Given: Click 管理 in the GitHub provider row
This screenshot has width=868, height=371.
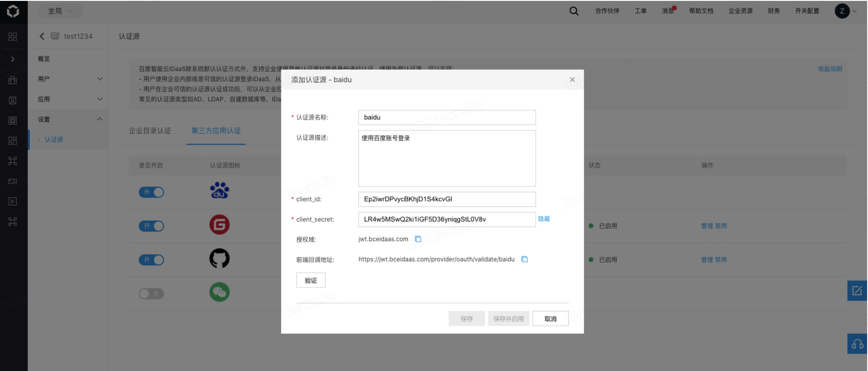Looking at the screenshot, I should (x=707, y=260).
